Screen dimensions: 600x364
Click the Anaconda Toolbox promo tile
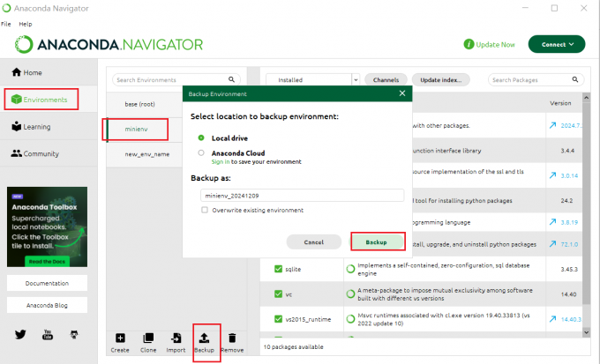(x=47, y=227)
